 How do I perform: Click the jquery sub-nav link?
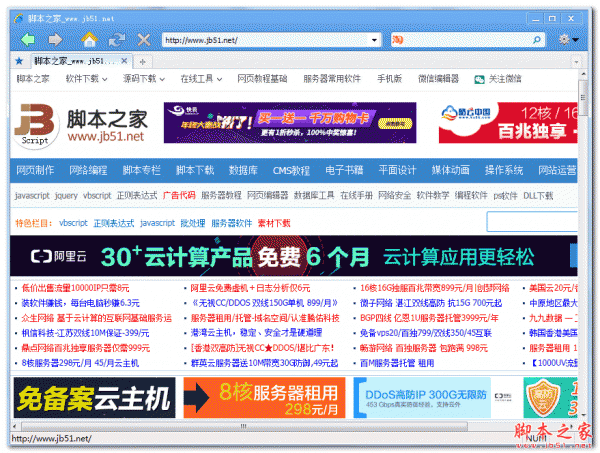tap(66, 196)
